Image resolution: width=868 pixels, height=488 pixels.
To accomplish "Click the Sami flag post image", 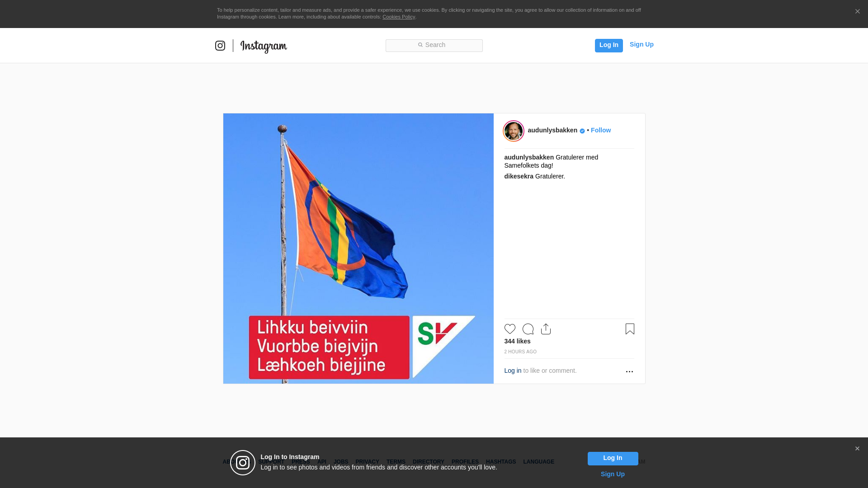I will point(359,249).
